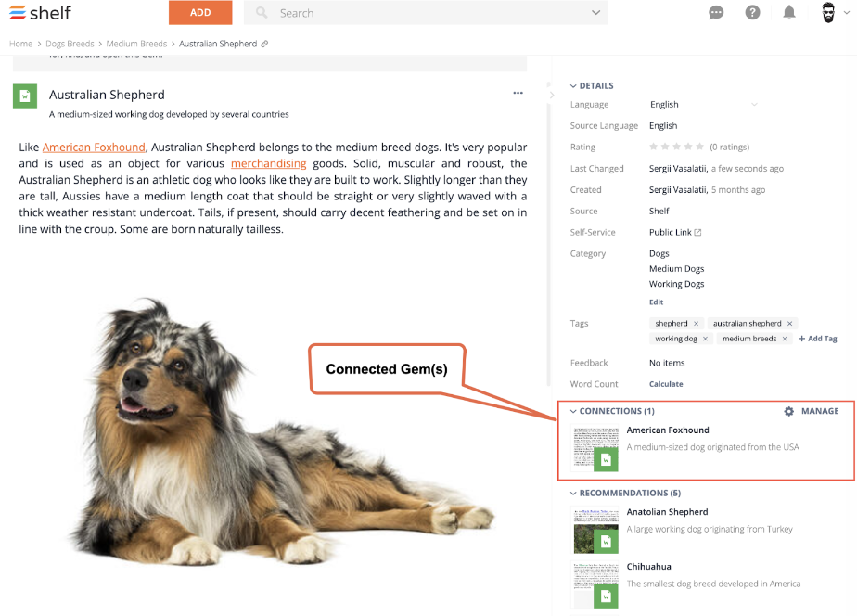
Task: Open the Anatolian Shepherd recommendation
Action: (x=667, y=512)
